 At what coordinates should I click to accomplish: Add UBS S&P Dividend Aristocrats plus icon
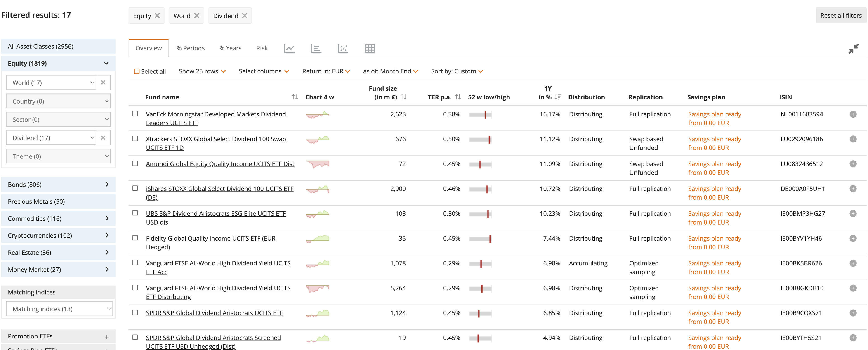[853, 213]
